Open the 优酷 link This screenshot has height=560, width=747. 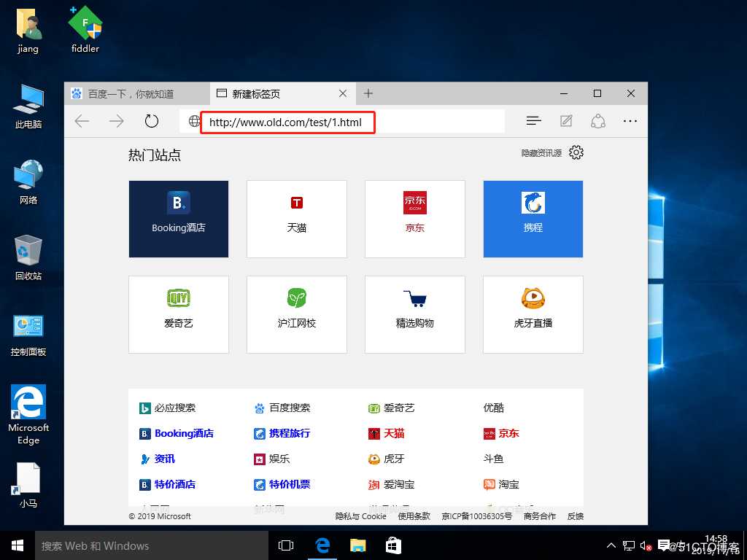(494, 408)
